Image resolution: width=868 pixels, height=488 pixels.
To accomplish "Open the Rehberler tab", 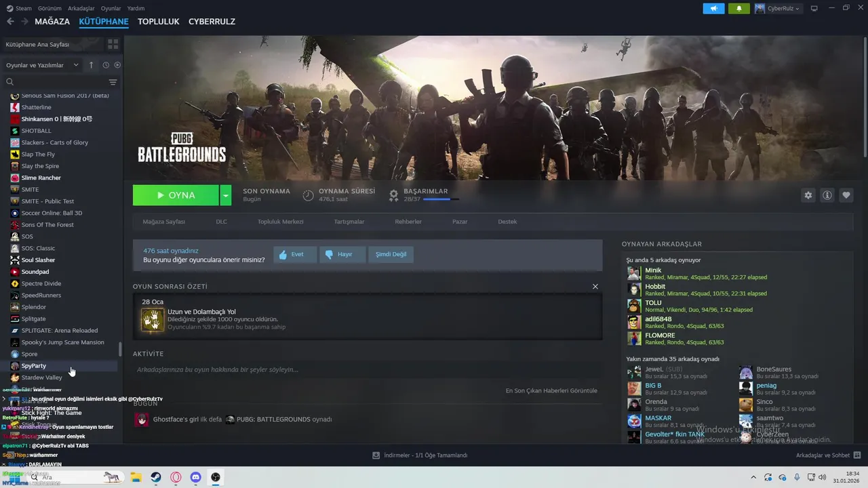I will point(408,222).
